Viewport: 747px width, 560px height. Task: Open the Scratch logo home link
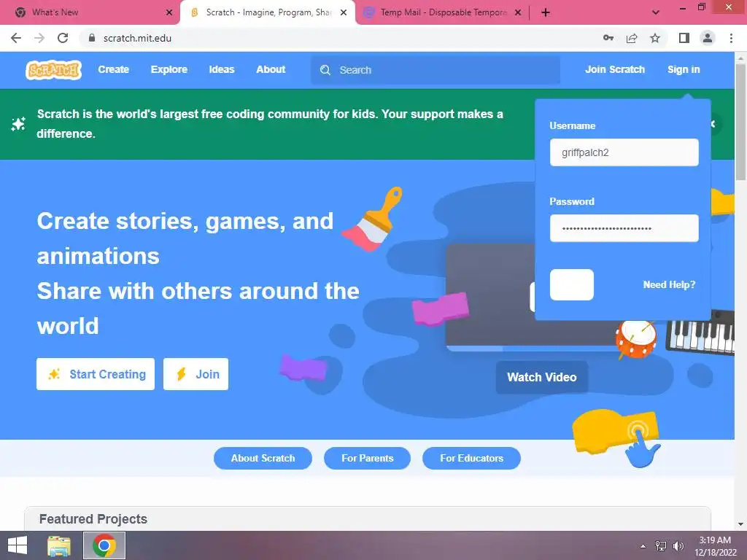pyautogui.click(x=53, y=70)
